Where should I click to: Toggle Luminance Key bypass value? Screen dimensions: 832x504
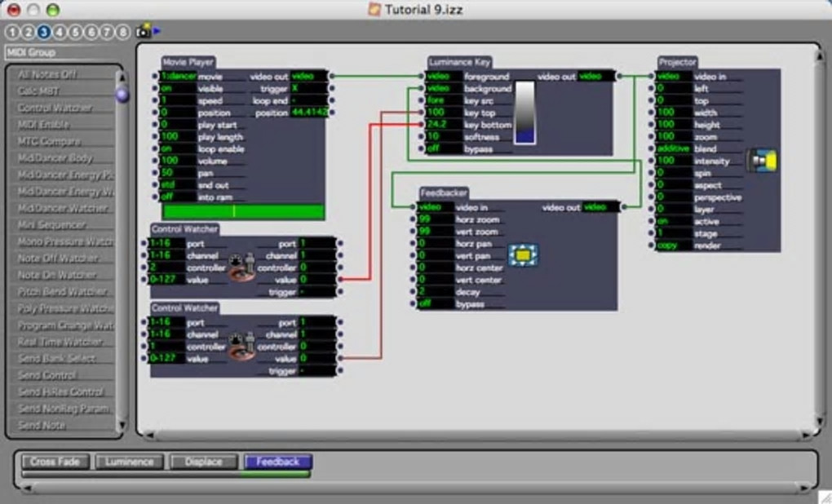tap(444, 149)
